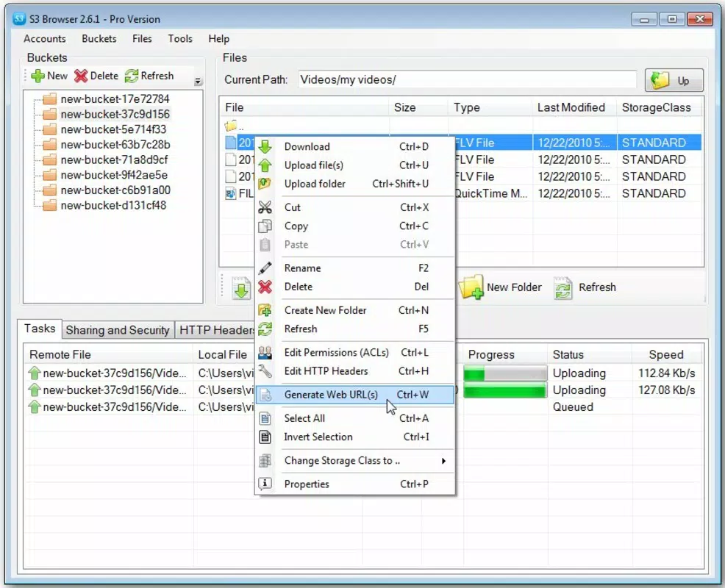Open the Tools menu
Viewport: 725px width, 588px height.
(x=180, y=39)
